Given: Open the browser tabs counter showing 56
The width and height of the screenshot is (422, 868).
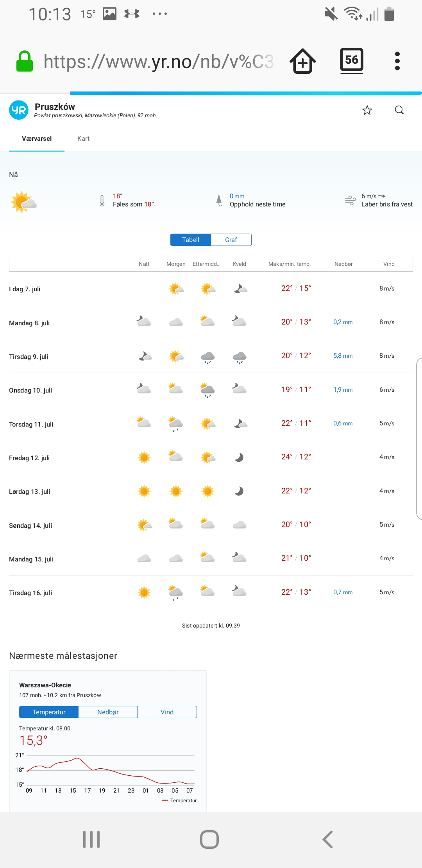Looking at the screenshot, I should click(351, 61).
